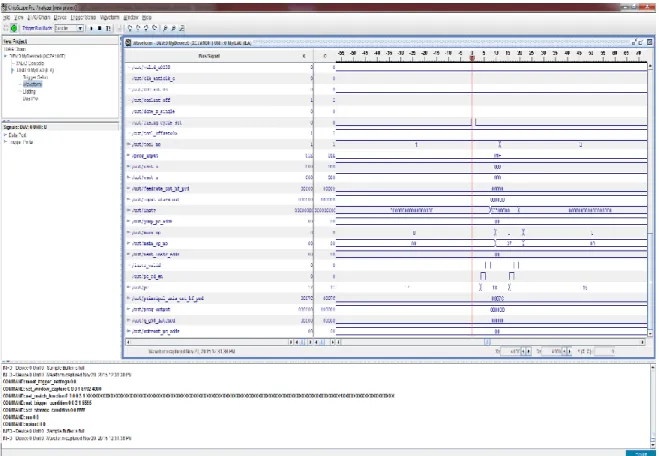Screen dimensions: 659x456
Task: Toggle the green auto core status poll icon
Action: click(14, 28)
